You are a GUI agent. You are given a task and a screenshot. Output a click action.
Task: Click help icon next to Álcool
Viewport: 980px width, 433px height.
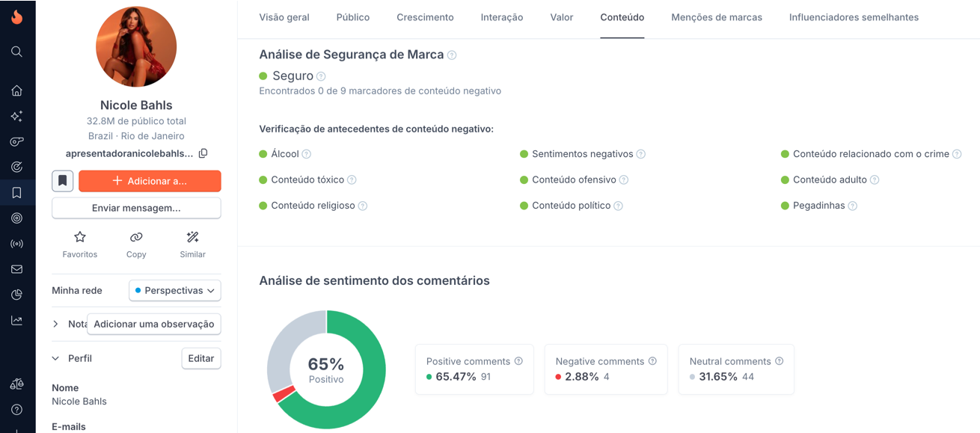[x=307, y=154]
